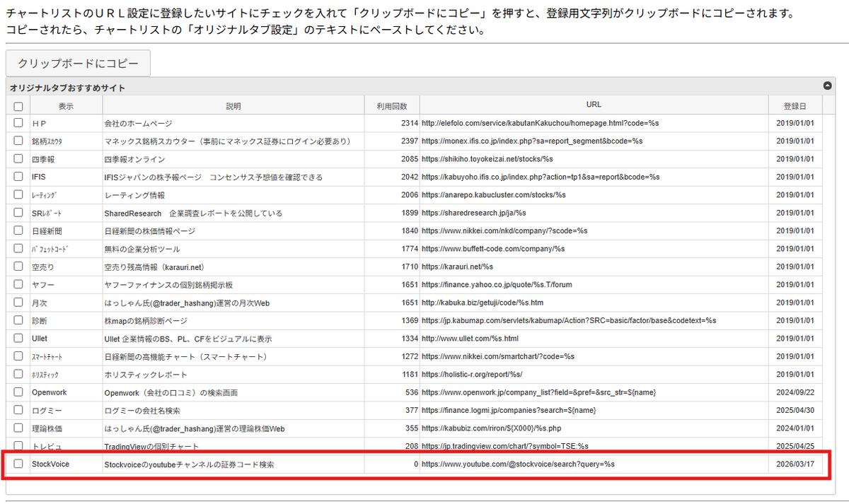Select the date 2026/03/17

[x=795, y=464]
